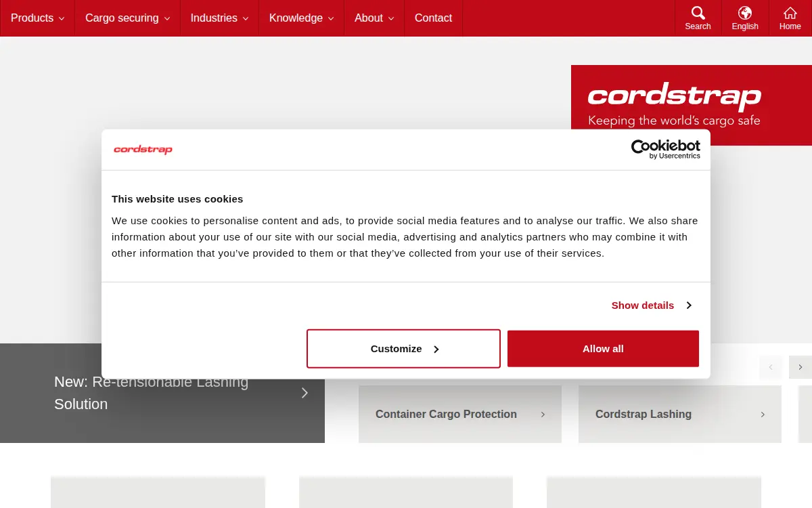Expand the Cargo securing dropdown
The height and width of the screenshot is (508, 812).
pos(127,18)
